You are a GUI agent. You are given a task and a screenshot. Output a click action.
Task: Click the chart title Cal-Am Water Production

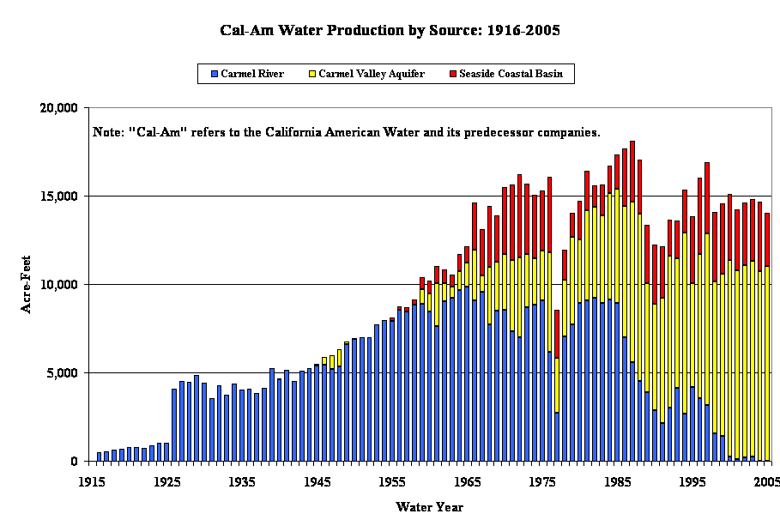click(x=390, y=30)
